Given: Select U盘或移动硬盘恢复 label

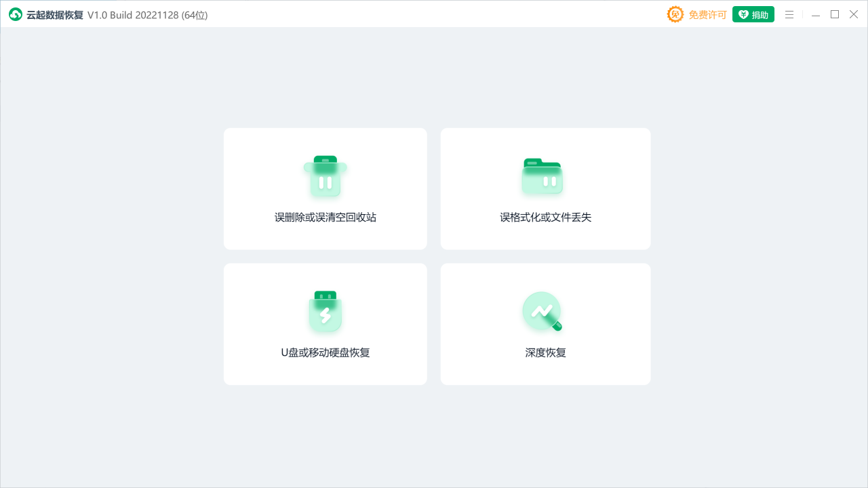Looking at the screenshot, I should click(x=325, y=352).
